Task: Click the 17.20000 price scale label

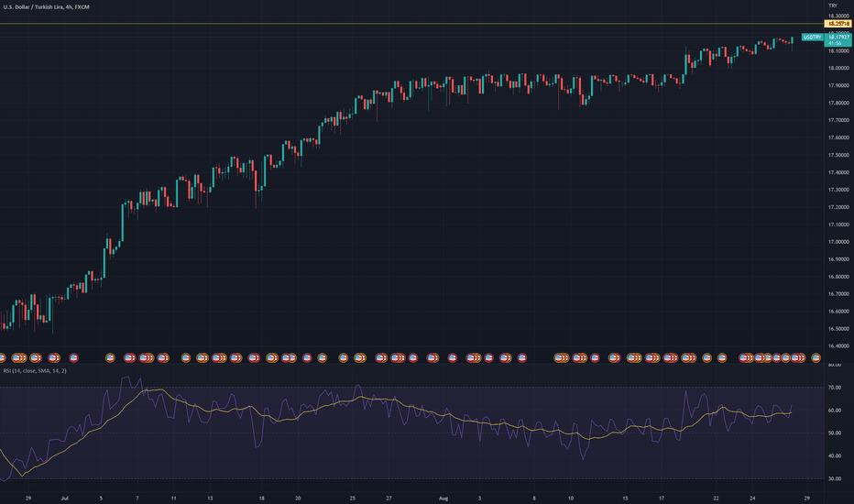Action: pyautogui.click(x=838, y=208)
